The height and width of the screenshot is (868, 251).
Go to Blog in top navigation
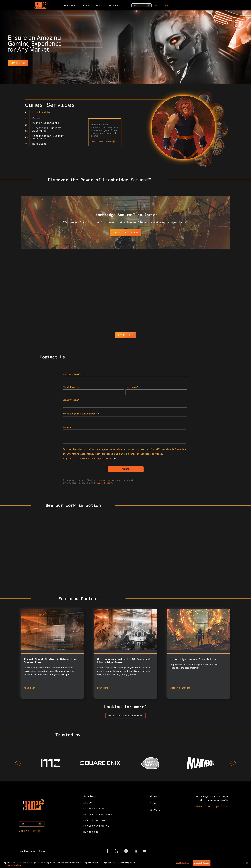pyautogui.click(x=98, y=5)
